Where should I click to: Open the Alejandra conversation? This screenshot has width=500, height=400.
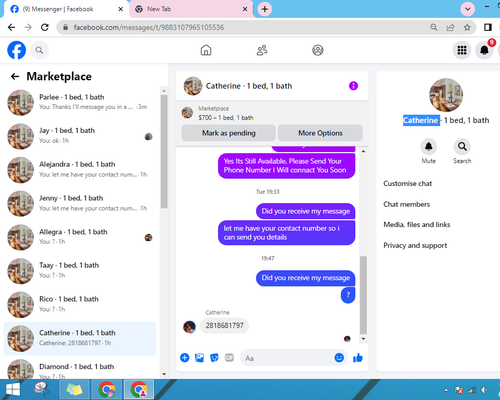80,169
